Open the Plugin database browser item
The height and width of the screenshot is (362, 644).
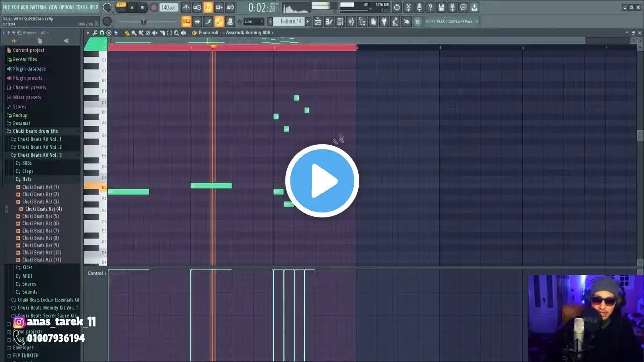29,69
